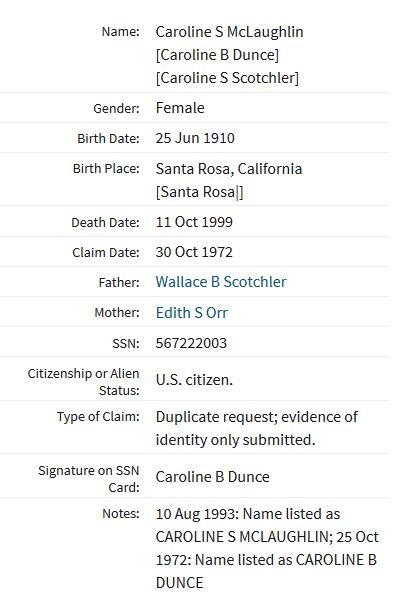Click the Duplicate request claim type text
Screen dimensions: 396x595
click(x=257, y=428)
